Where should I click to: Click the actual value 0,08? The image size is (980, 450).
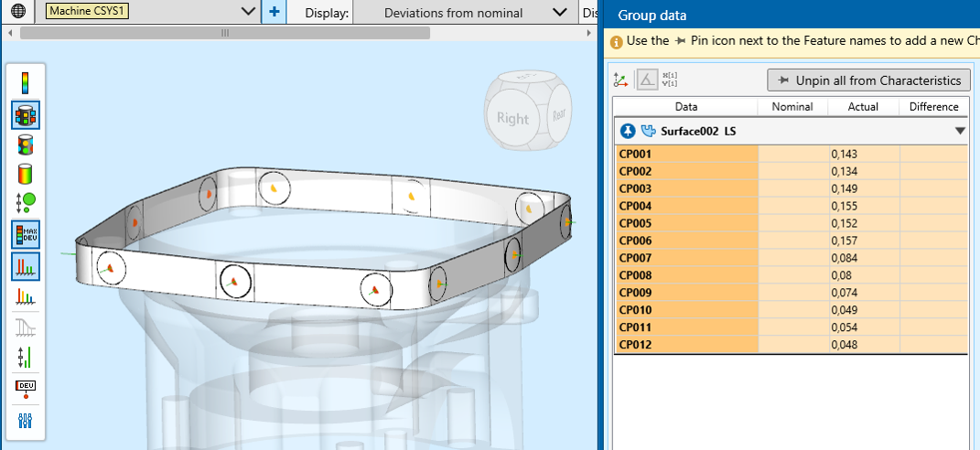(x=841, y=275)
